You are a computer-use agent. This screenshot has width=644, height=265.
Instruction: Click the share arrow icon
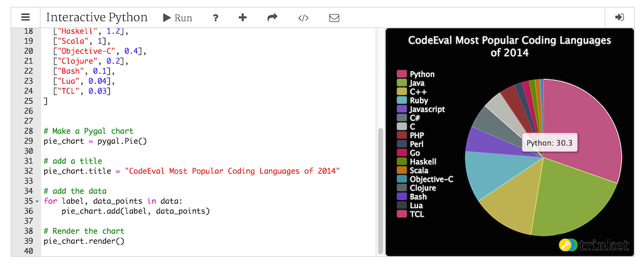(272, 17)
